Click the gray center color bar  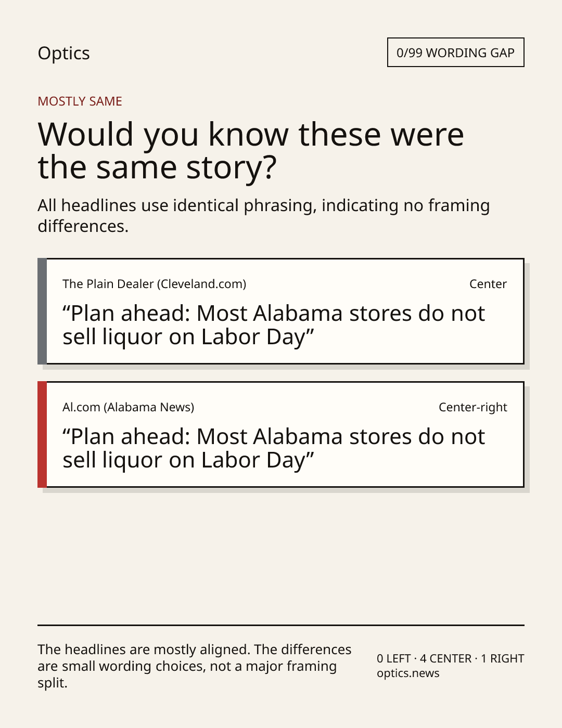tap(42, 311)
